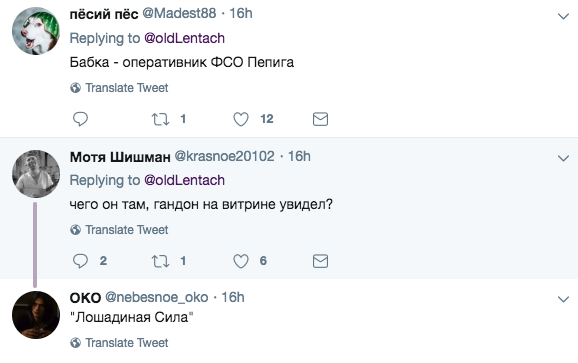Open @oldLentach mention in пёсий пёс's reply

(184, 38)
